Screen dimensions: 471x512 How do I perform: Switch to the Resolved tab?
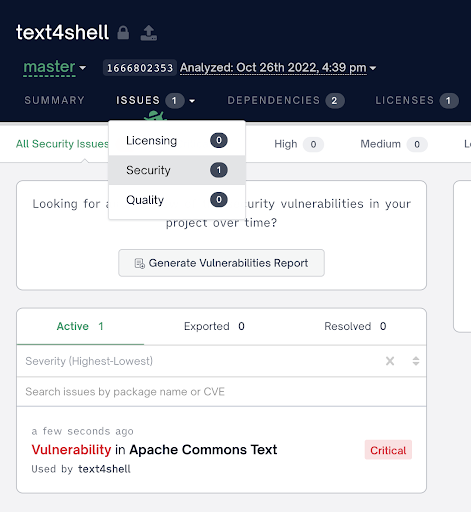(x=355, y=326)
